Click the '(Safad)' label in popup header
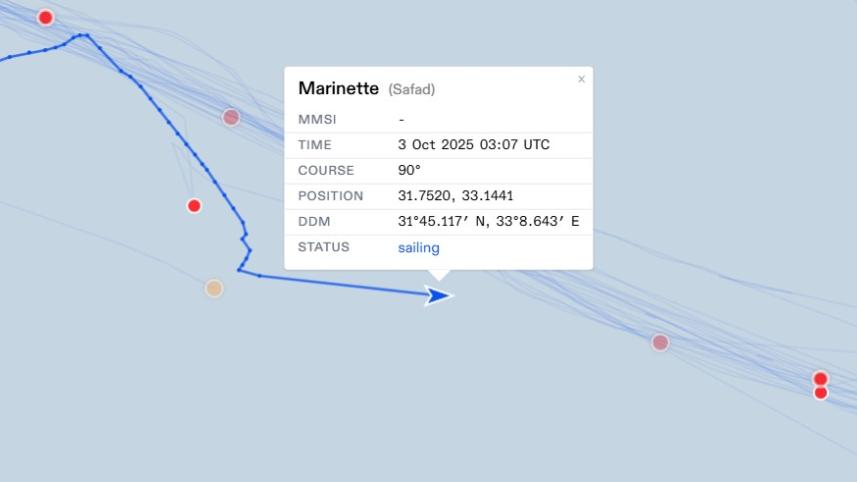Screen dimensions: 857x482 pos(411,89)
